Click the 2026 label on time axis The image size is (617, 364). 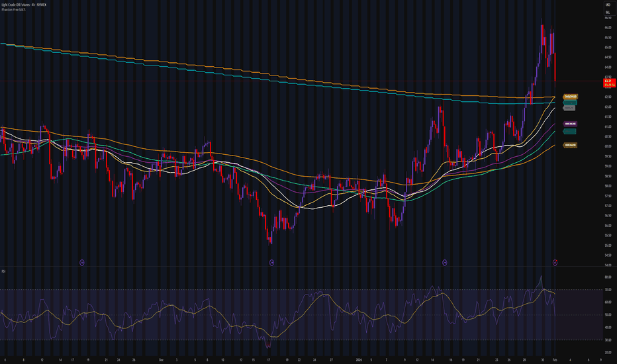point(358,359)
